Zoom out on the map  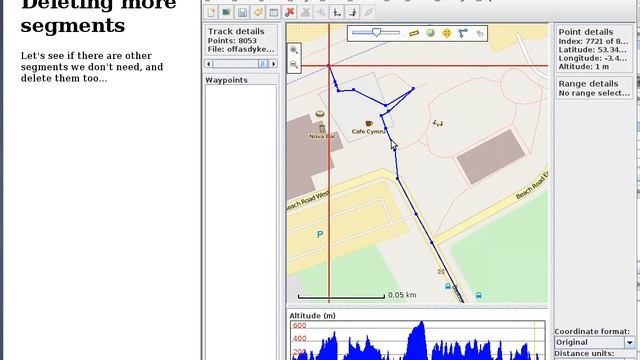(x=294, y=65)
